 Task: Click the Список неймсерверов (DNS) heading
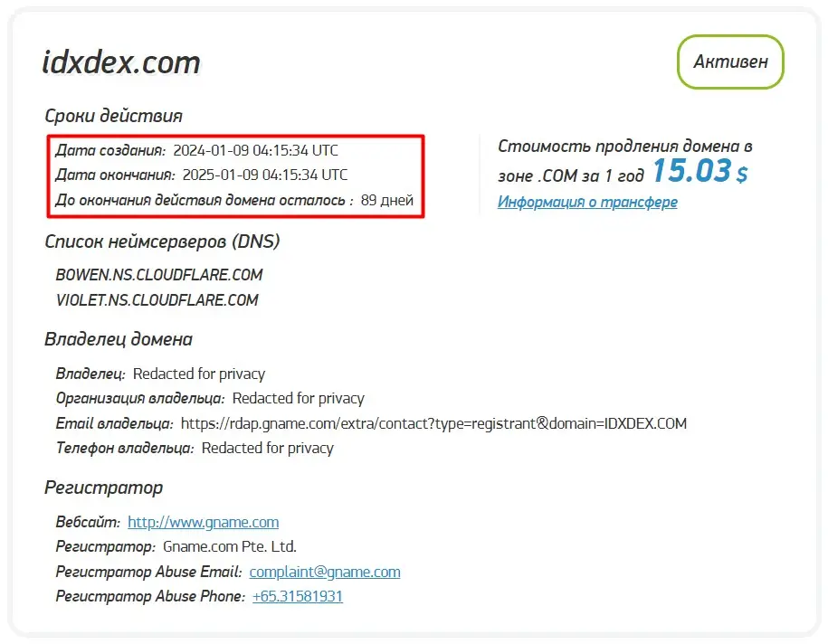point(162,241)
